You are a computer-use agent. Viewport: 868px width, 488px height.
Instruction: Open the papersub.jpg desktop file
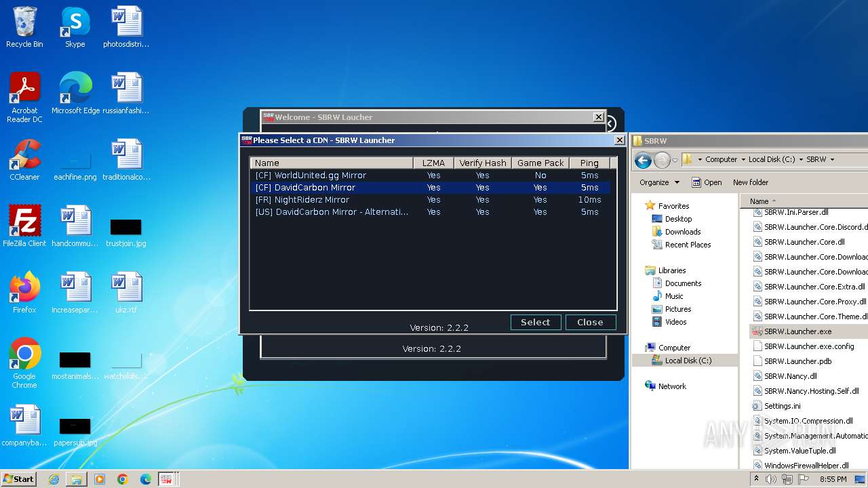75,430
